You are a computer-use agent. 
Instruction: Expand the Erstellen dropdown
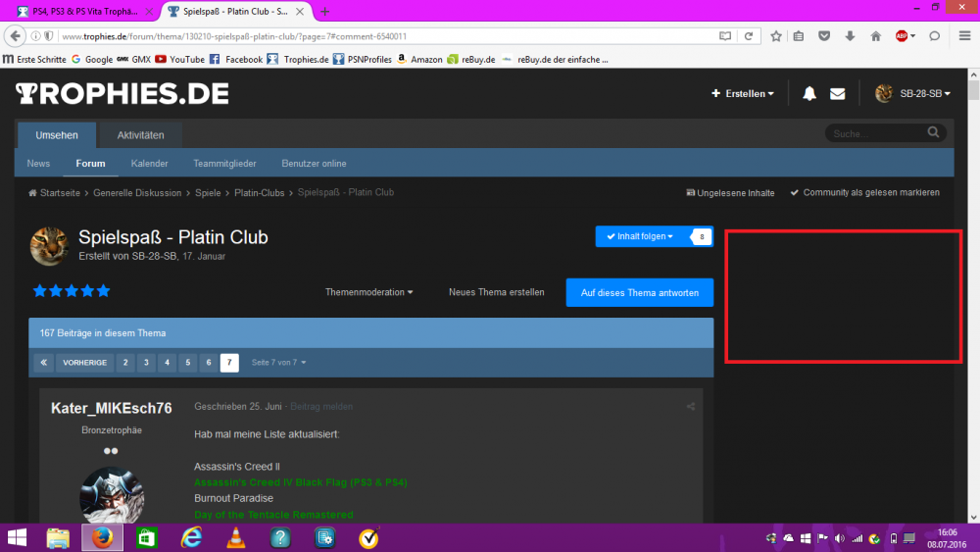(x=743, y=94)
